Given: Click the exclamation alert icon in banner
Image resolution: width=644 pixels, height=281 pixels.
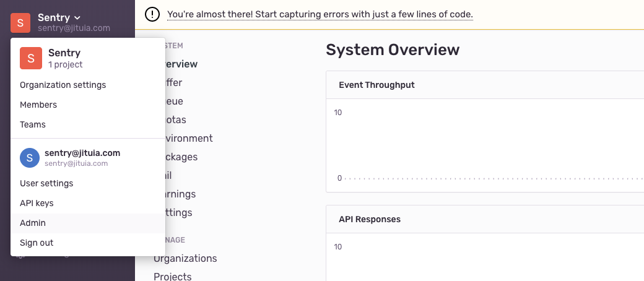Looking at the screenshot, I should coord(152,14).
